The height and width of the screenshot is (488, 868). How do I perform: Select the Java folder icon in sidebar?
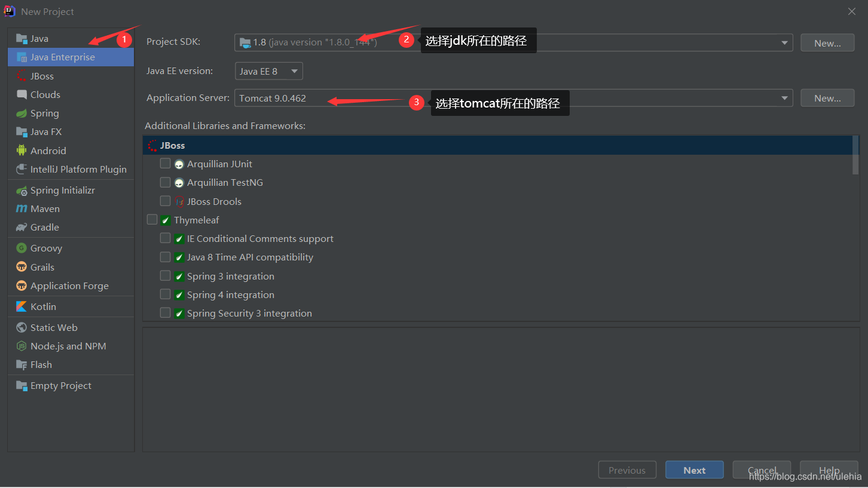pos(22,39)
